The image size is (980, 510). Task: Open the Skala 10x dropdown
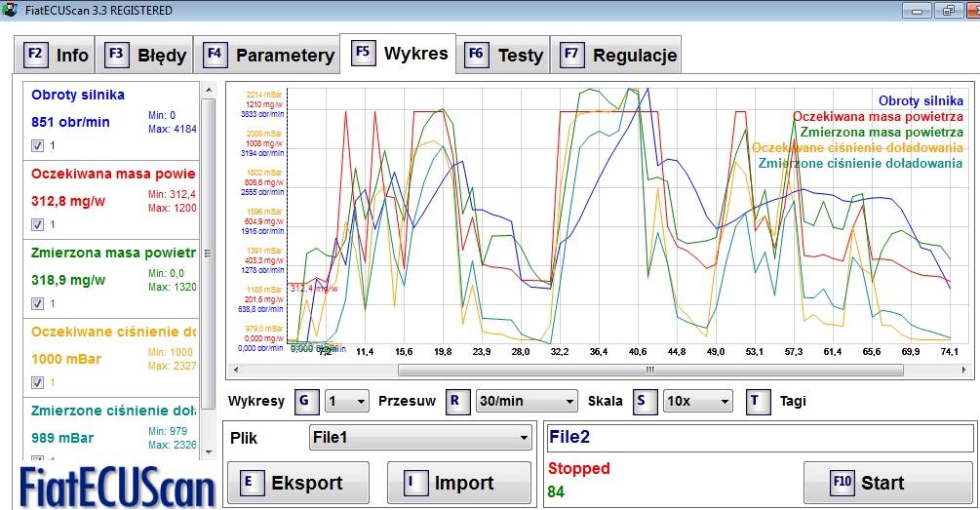(697, 401)
